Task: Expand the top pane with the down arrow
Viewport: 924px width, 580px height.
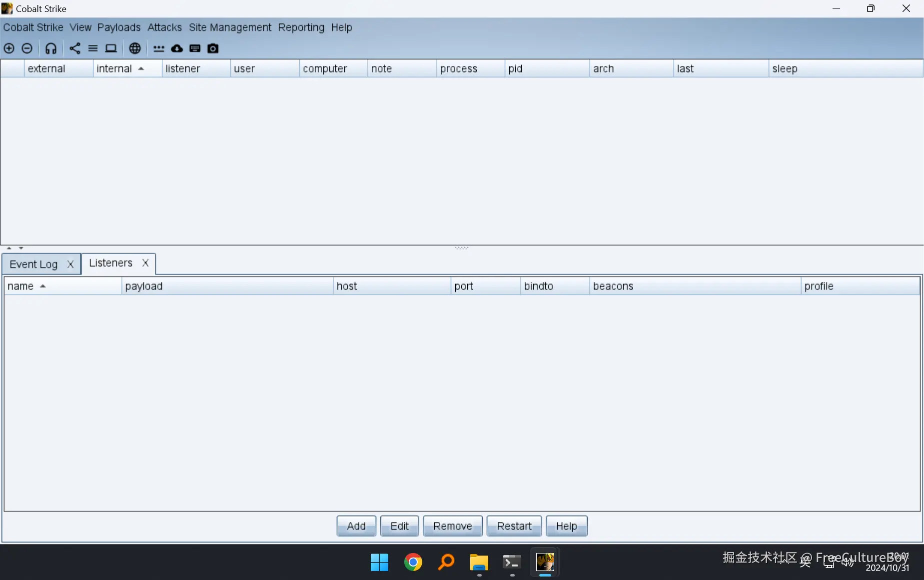Action: (x=21, y=248)
